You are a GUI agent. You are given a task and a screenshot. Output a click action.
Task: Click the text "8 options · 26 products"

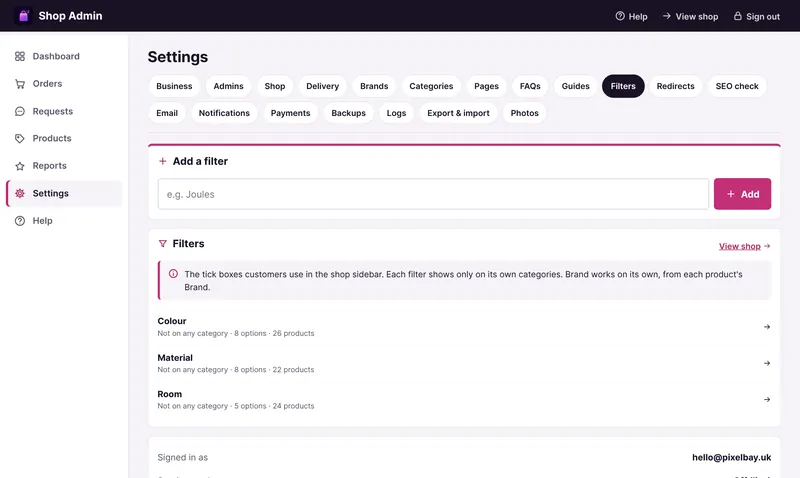click(274, 334)
